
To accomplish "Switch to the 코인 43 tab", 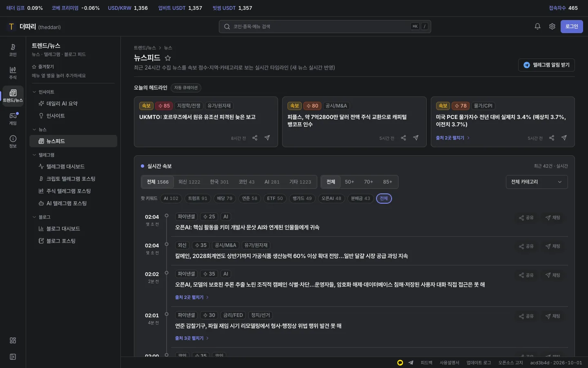I will (x=247, y=182).
